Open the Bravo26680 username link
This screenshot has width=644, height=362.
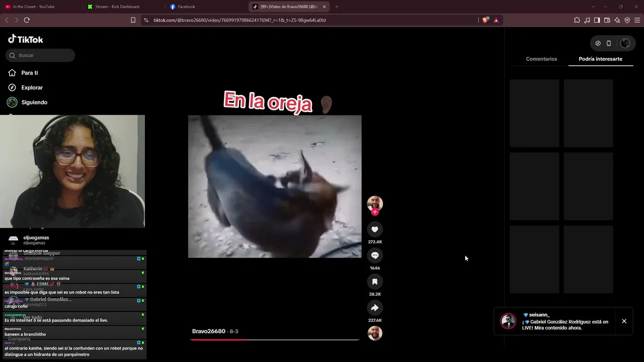[x=208, y=331]
